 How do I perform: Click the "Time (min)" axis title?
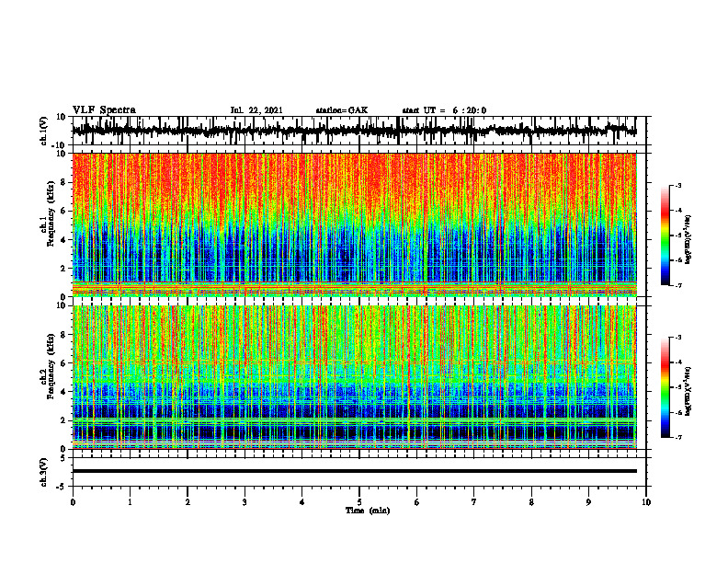coord(368,511)
